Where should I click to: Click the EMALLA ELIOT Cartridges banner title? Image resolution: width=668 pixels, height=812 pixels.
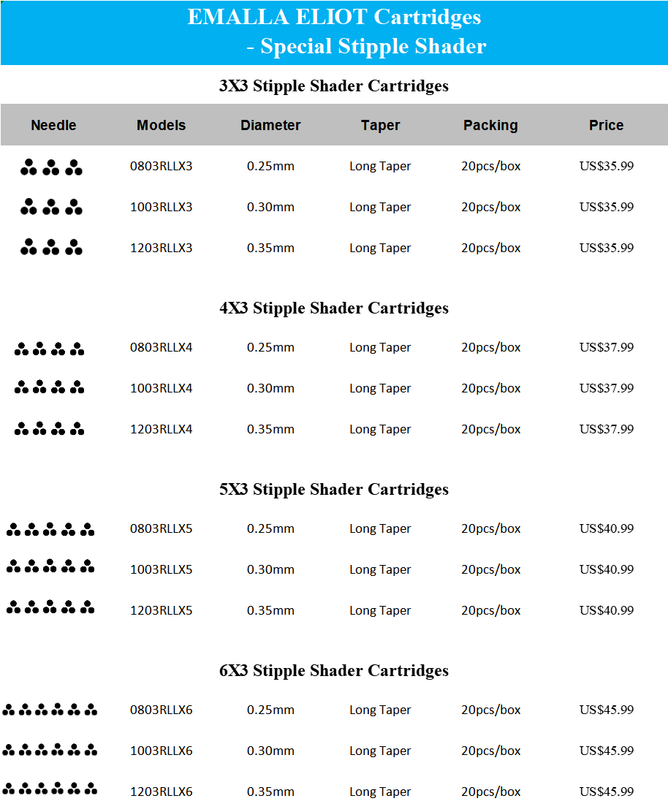point(335,17)
